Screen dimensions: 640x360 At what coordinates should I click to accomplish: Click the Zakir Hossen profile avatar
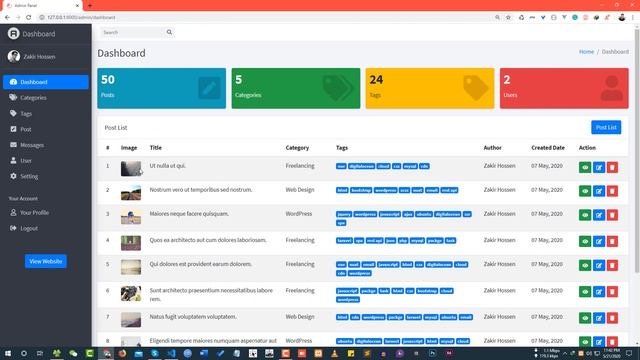(x=13, y=56)
